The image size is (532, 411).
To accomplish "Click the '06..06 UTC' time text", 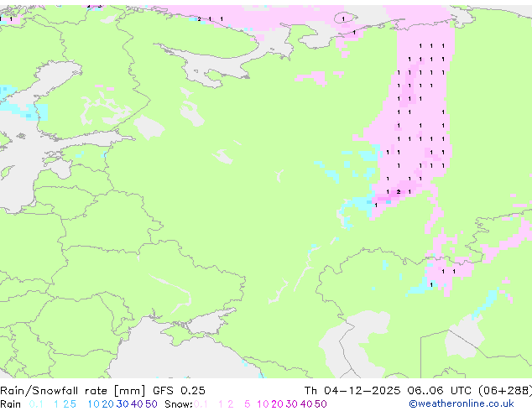I will point(440,391).
